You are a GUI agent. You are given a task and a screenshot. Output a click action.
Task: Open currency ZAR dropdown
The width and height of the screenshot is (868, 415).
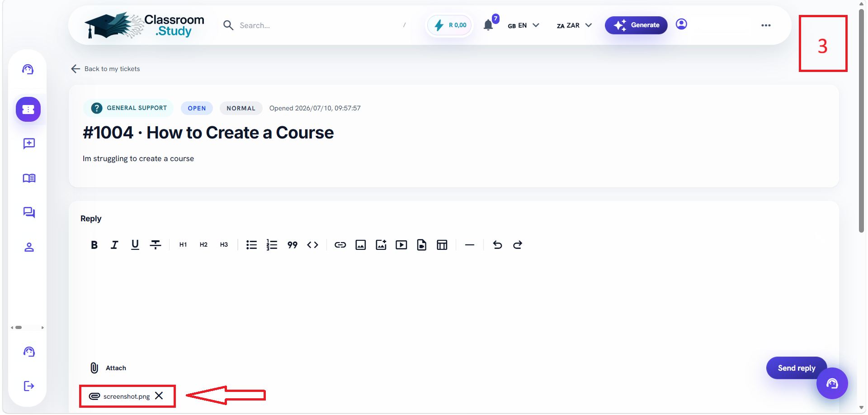click(x=574, y=25)
